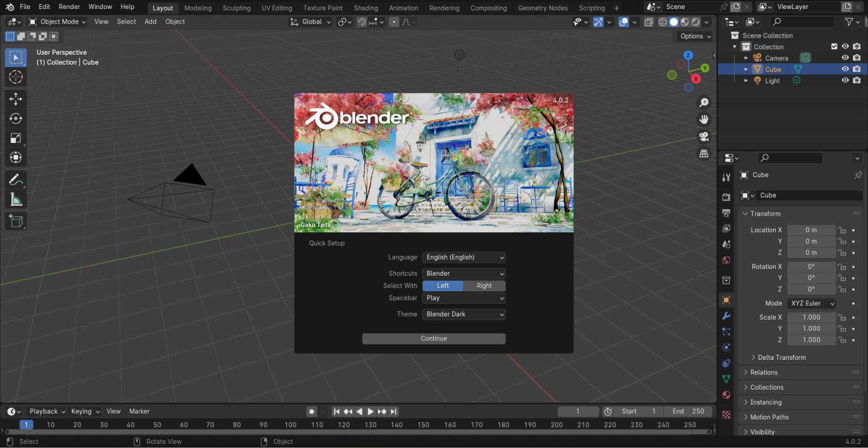Screen dimensions: 868x448
Task: Switch to the Sculpting workspace tab
Action: (236, 8)
